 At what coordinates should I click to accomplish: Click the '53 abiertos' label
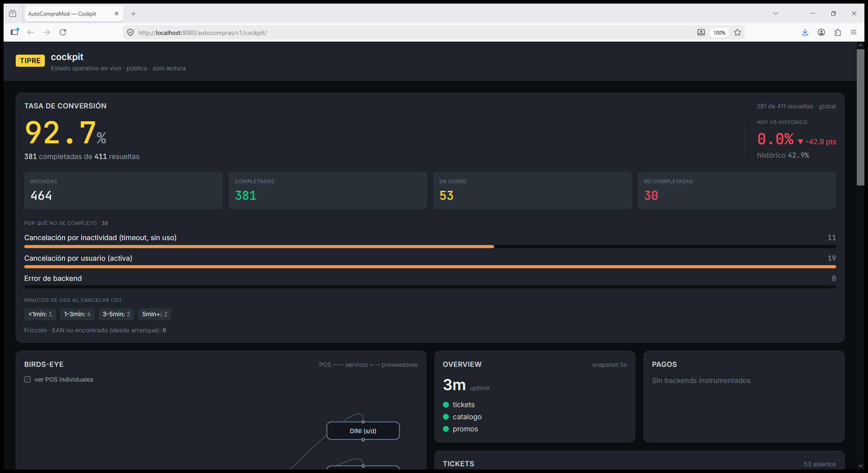click(x=820, y=464)
